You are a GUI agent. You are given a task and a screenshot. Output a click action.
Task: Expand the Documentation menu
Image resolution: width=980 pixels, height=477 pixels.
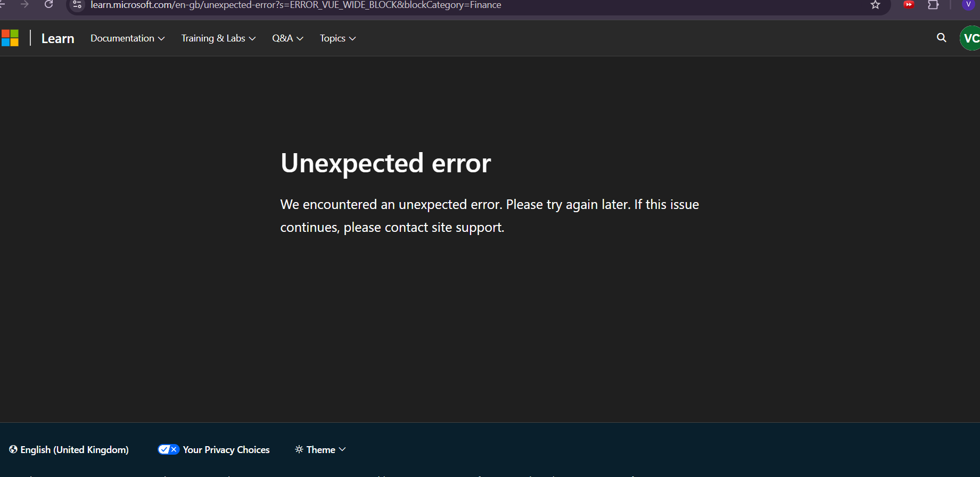[x=128, y=38]
